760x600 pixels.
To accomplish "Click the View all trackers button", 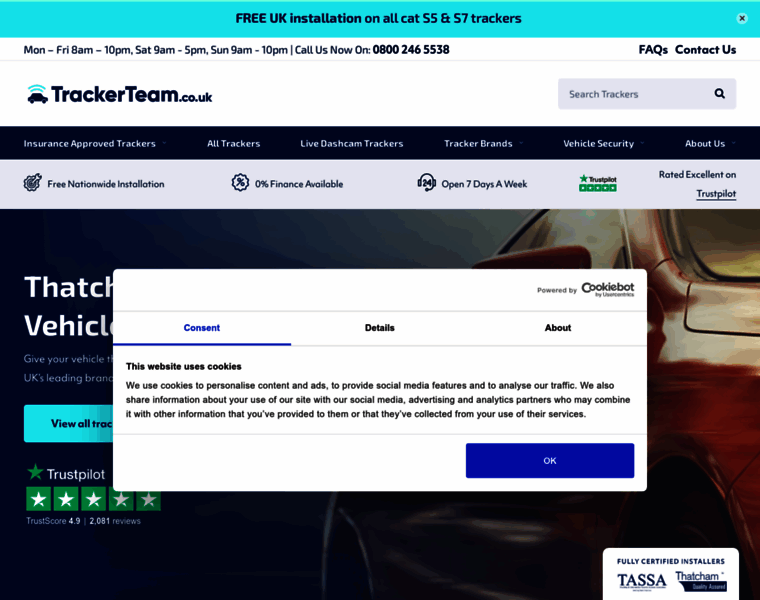I will [x=68, y=424].
